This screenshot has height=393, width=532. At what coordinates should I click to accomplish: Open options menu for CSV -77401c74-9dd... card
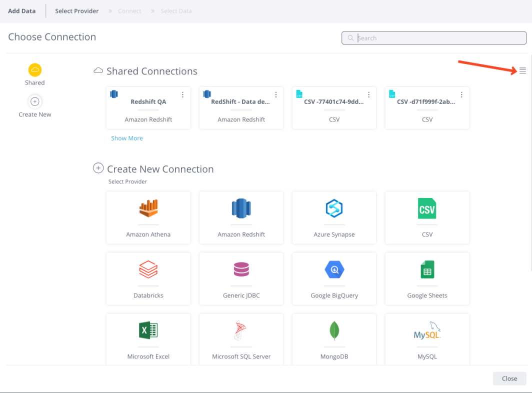(369, 94)
